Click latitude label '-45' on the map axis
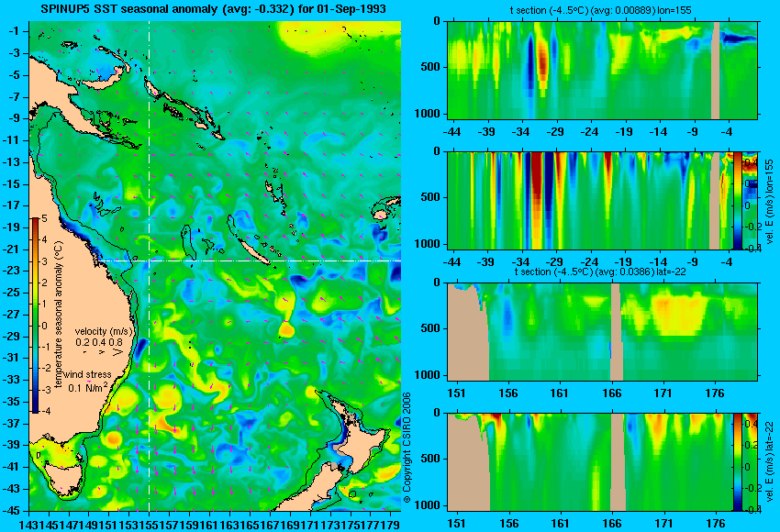Image resolution: width=780 pixels, height=532 pixels. point(12,511)
